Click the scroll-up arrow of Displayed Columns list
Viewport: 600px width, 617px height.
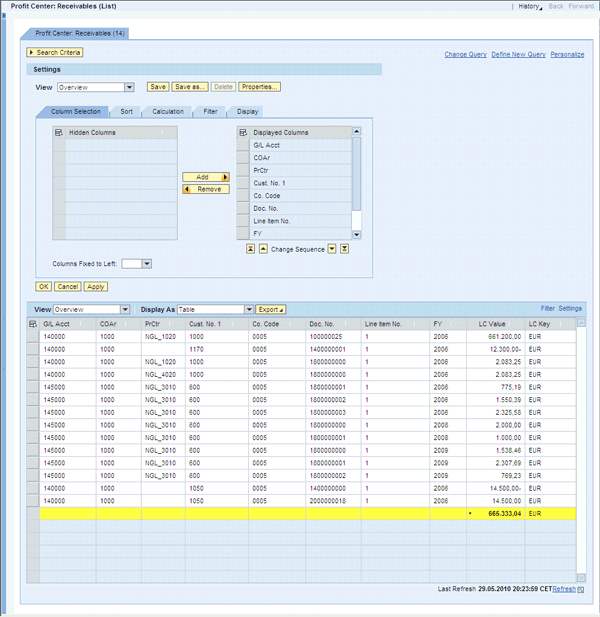coord(356,132)
